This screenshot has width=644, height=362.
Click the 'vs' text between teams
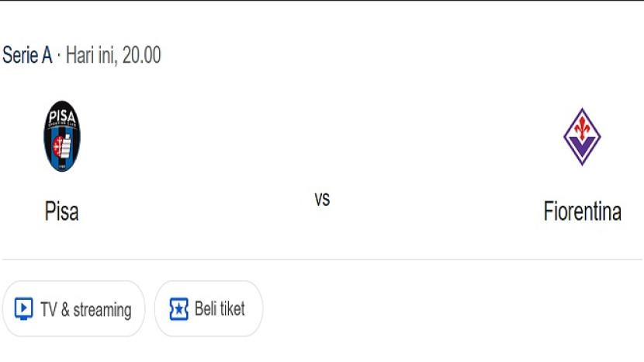[322, 199]
